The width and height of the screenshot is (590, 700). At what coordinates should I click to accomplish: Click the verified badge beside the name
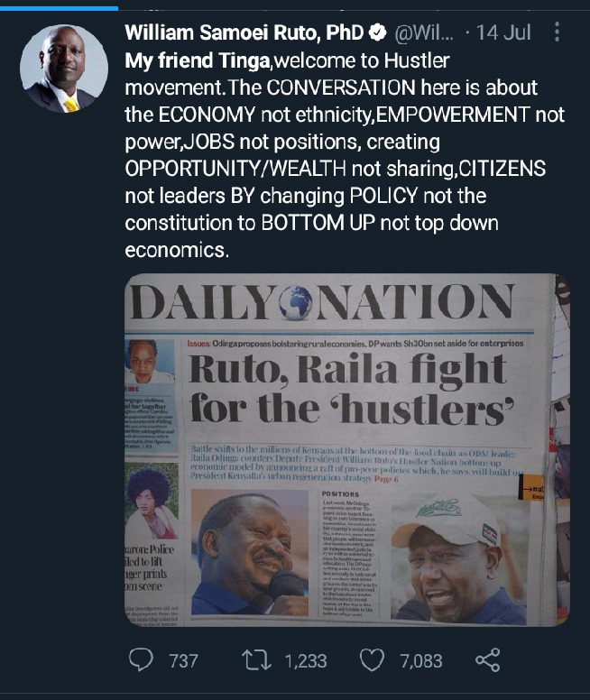(x=377, y=32)
